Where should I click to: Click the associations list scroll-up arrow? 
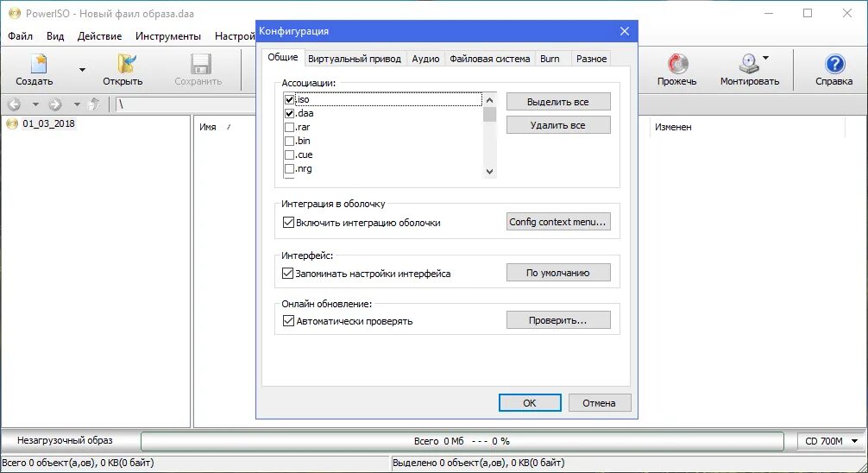click(489, 100)
